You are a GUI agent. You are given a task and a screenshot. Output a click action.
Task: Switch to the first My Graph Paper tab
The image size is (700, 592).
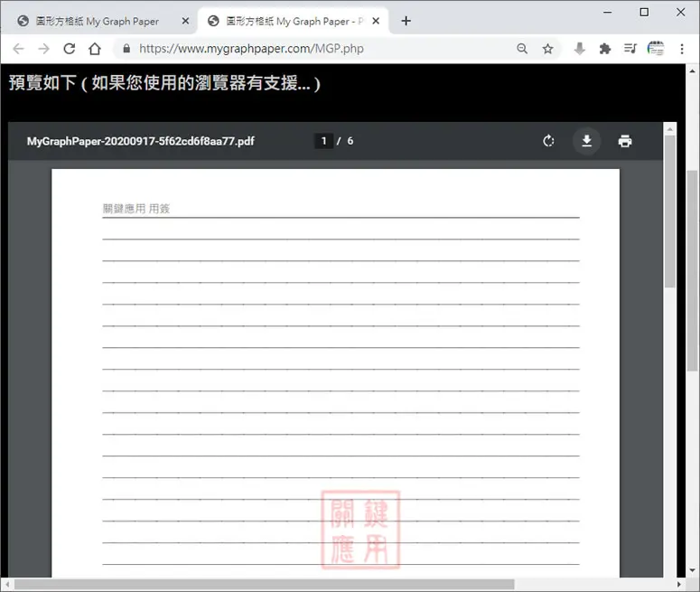97,21
